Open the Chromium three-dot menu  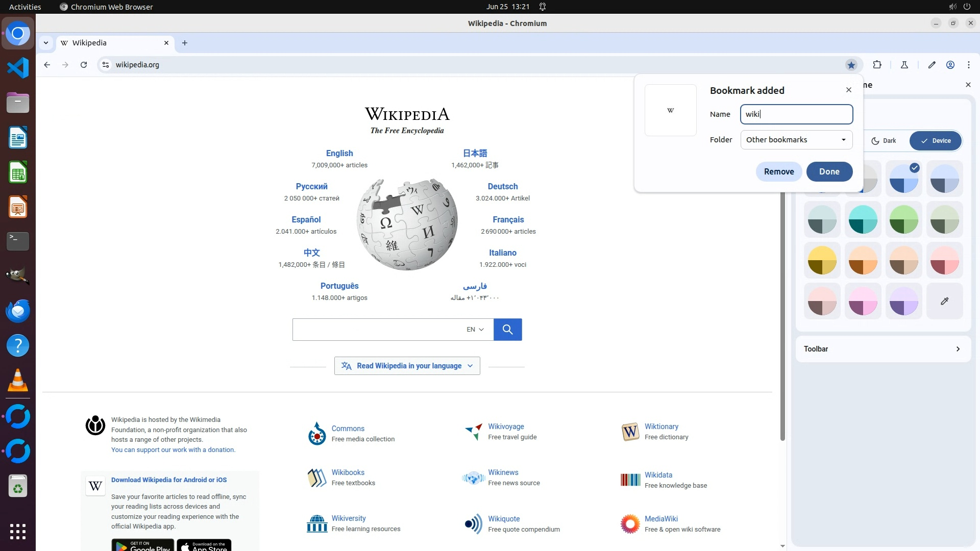point(968,65)
